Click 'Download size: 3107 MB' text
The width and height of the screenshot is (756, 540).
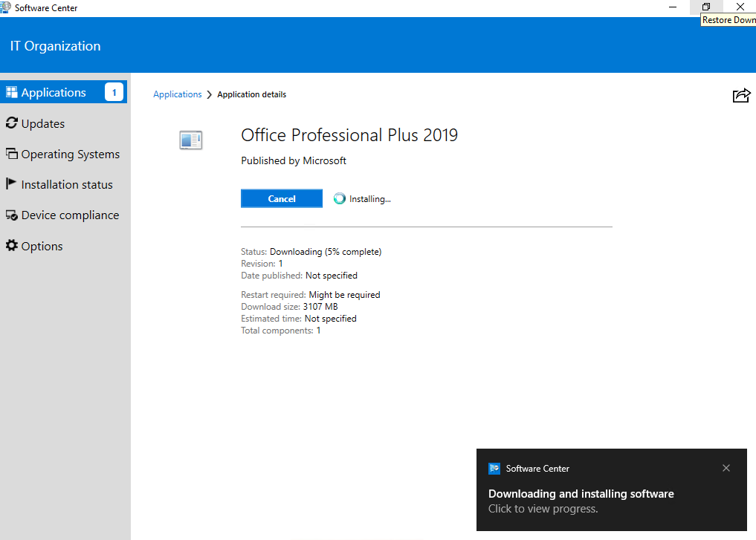pos(289,306)
